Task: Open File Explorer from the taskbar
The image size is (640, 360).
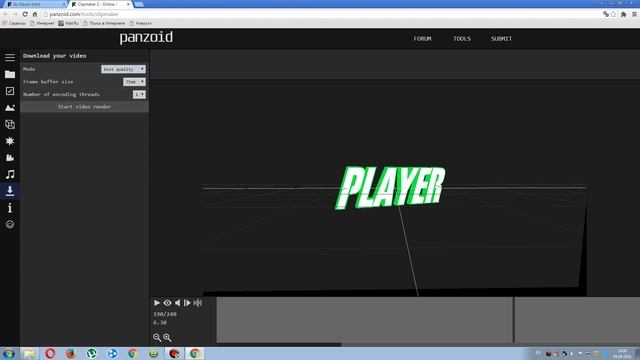Action: pos(29,353)
